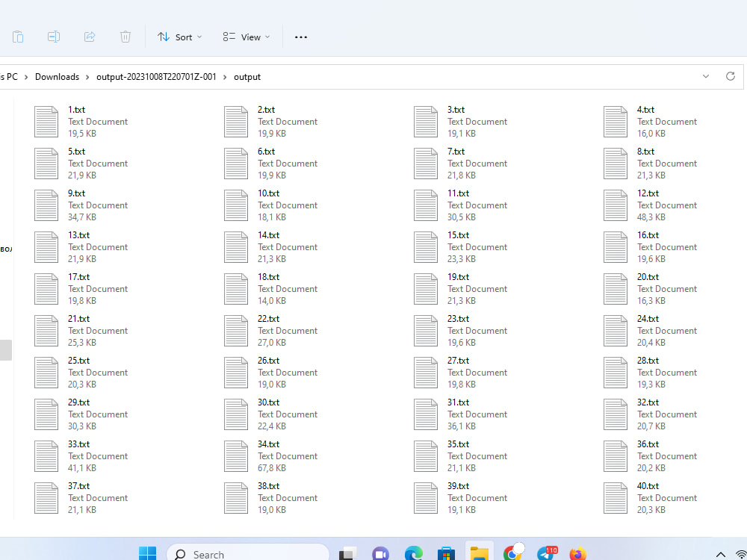Select the 34.txt file icon

[x=236, y=457]
